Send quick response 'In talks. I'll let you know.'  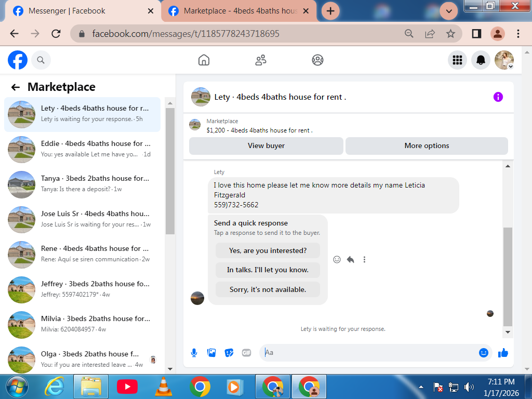point(268,270)
